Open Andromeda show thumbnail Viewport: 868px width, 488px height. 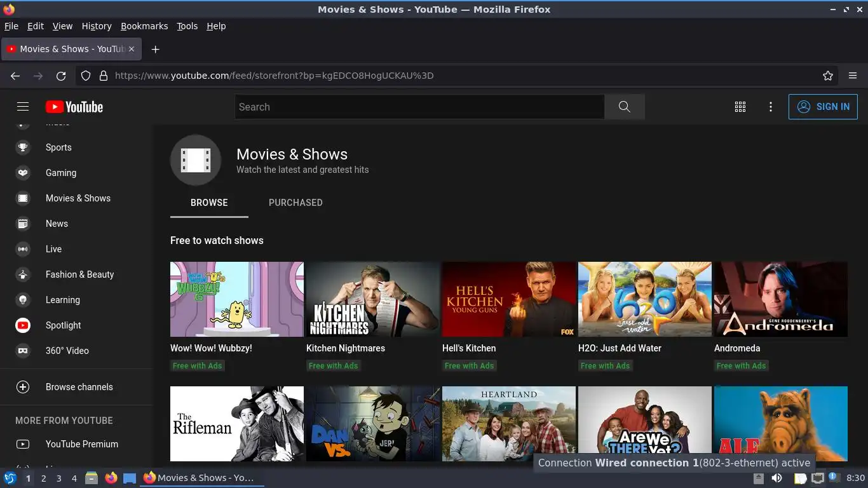pyautogui.click(x=781, y=299)
